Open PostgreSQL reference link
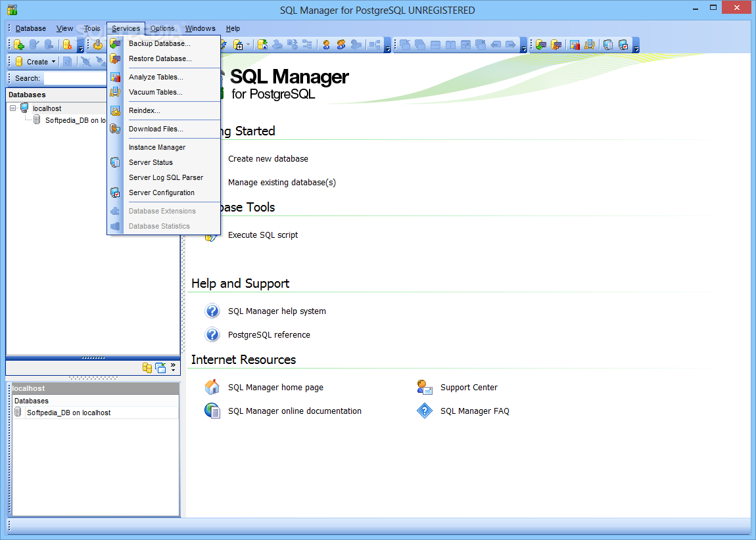This screenshot has width=756, height=540. pyautogui.click(x=269, y=334)
